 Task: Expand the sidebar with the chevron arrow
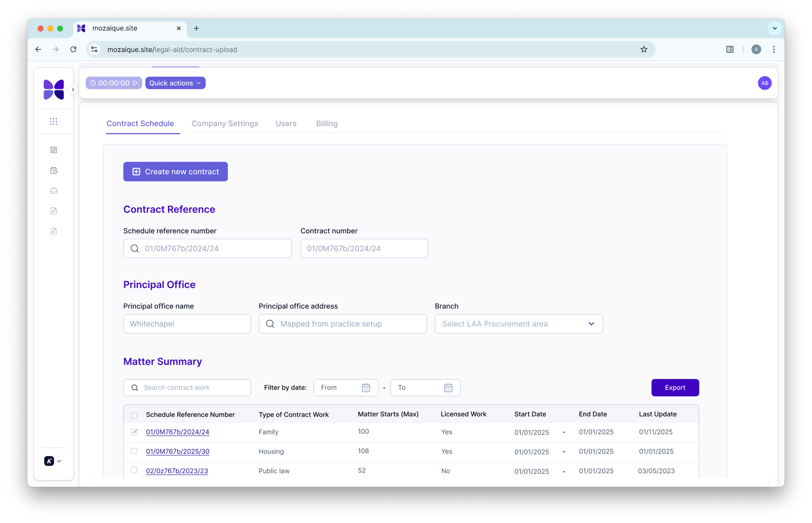pyautogui.click(x=73, y=90)
